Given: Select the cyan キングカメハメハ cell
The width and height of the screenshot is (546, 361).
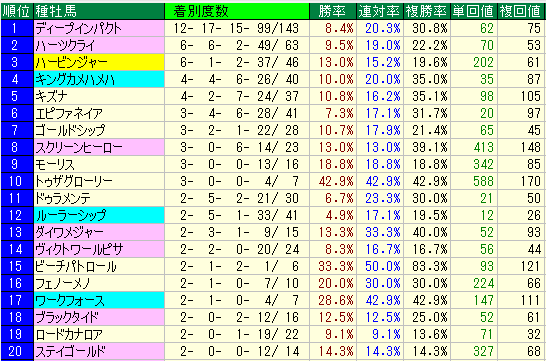Looking at the screenshot, I should [99, 79].
